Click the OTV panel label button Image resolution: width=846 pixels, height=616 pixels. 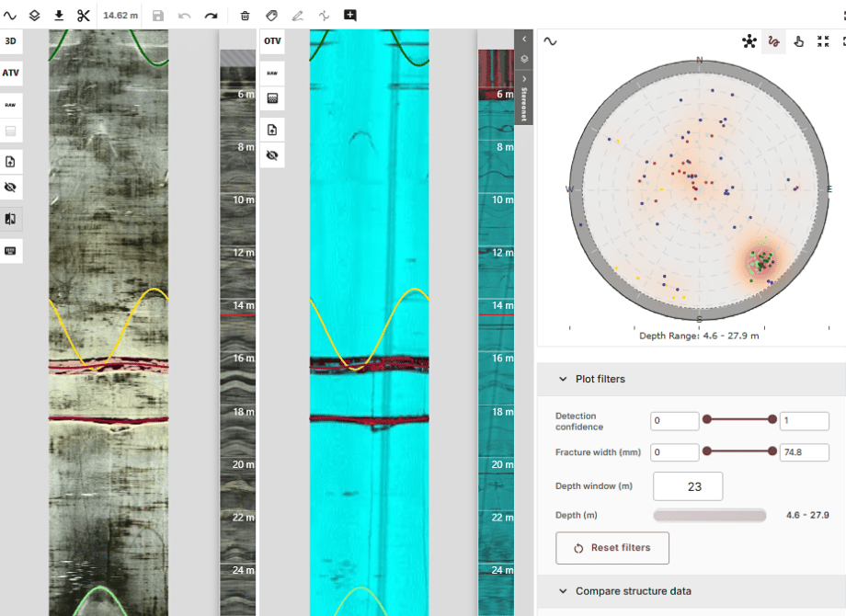(272, 41)
